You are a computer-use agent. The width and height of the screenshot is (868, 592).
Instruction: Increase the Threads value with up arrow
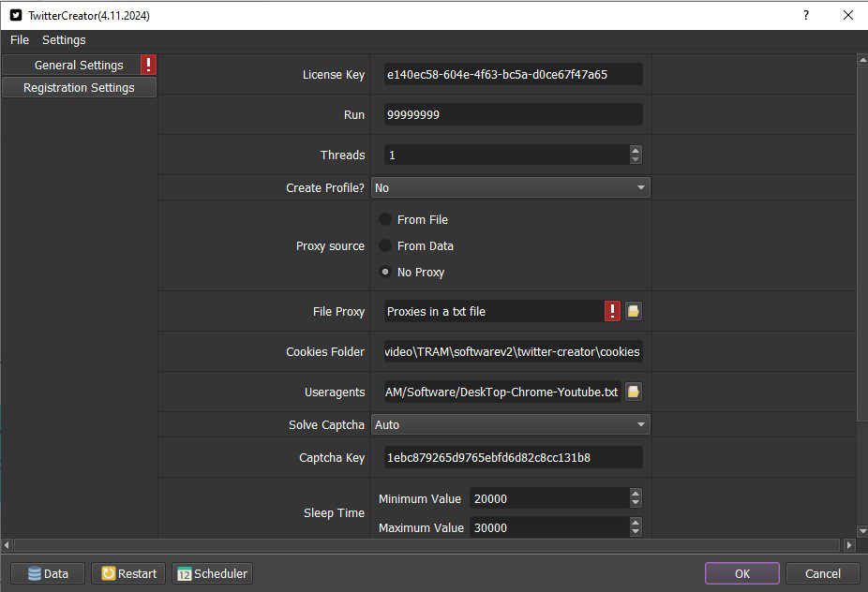tap(636, 150)
